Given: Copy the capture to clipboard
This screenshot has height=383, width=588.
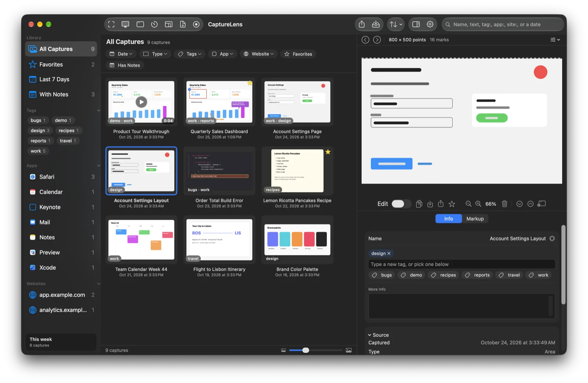Looking at the screenshot, I should [419, 204].
